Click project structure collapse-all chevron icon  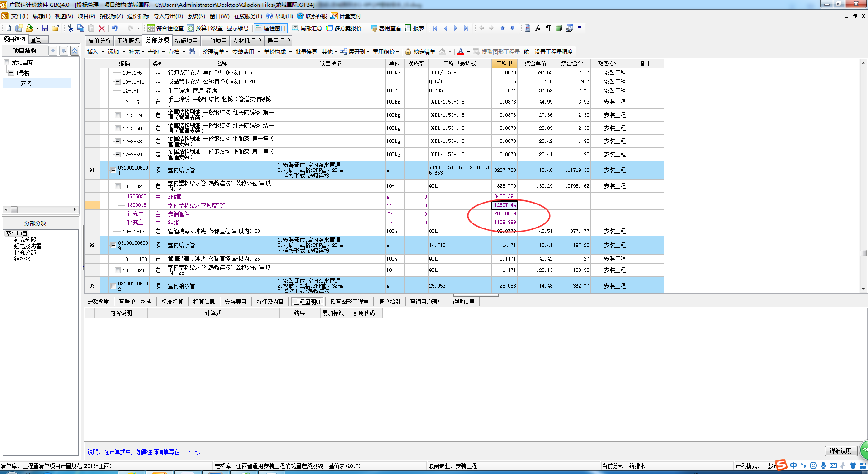pos(75,51)
